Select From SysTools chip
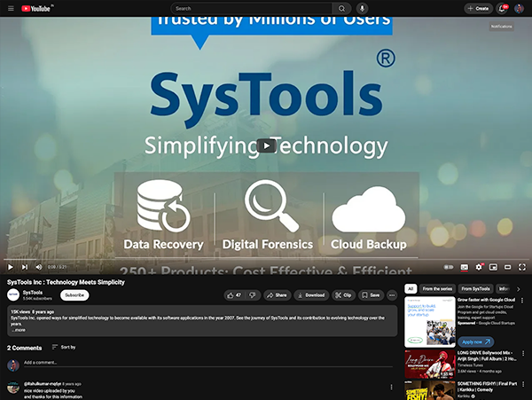The height and width of the screenshot is (400, 532). coord(475,289)
